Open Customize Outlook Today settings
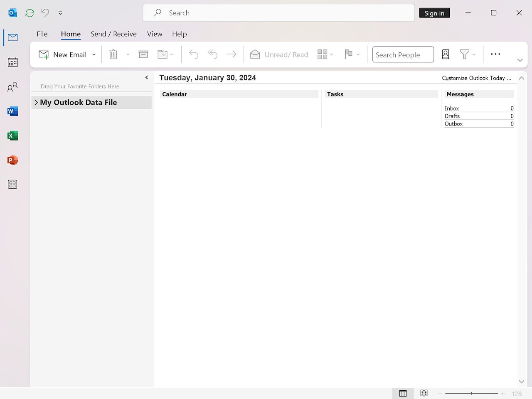The height and width of the screenshot is (399, 532). coord(476,78)
